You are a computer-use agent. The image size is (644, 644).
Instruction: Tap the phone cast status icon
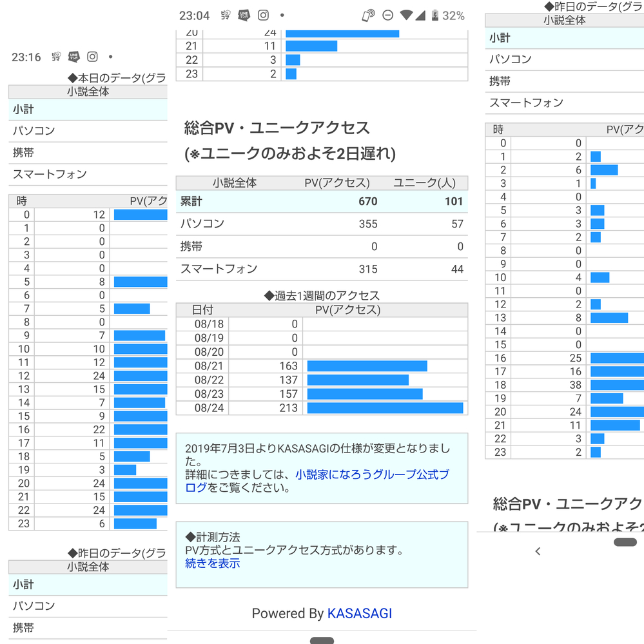pos(369,15)
